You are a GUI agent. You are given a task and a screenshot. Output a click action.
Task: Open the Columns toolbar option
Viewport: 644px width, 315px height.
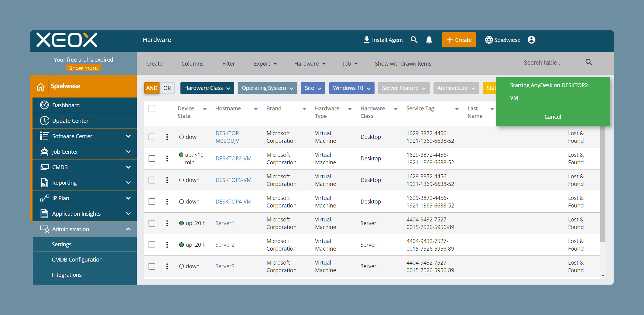tap(192, 64)
